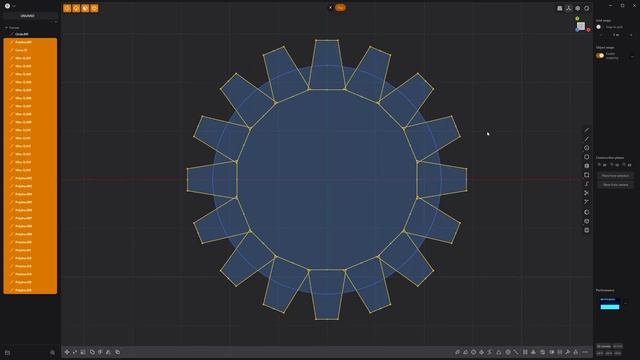Select the third orange selection-mode button
Image resolution: width=640 pixels, height=360 pixels.
[x=85, y=8]
